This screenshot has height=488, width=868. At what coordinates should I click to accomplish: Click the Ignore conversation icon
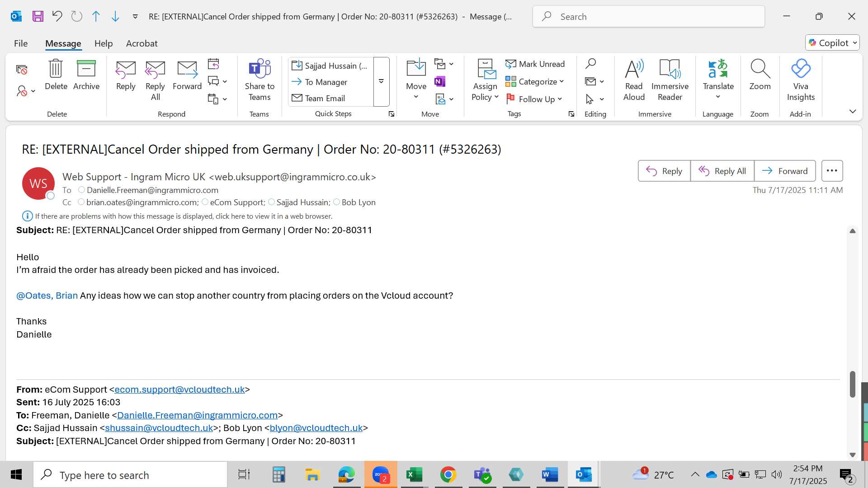[22, 70]
